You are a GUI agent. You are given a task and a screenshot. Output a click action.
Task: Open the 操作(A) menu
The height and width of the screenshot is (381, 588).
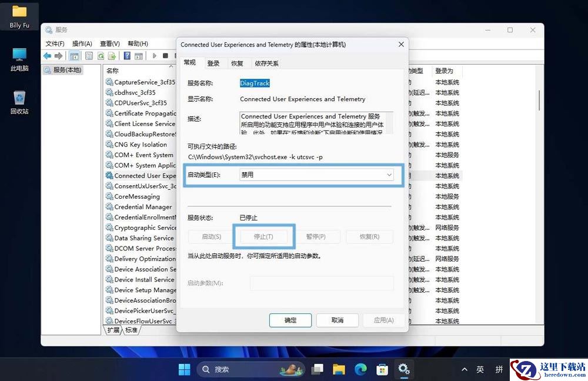[82, 44]
